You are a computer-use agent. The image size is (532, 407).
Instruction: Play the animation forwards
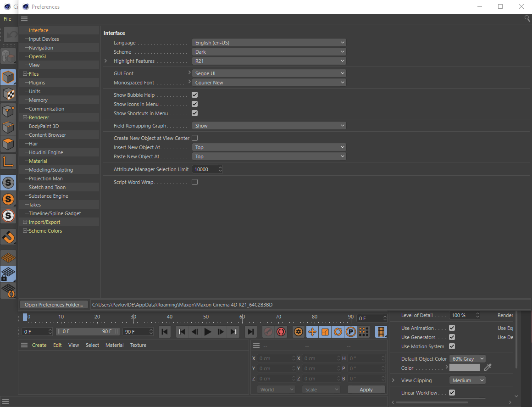click(x=208, y=332)
